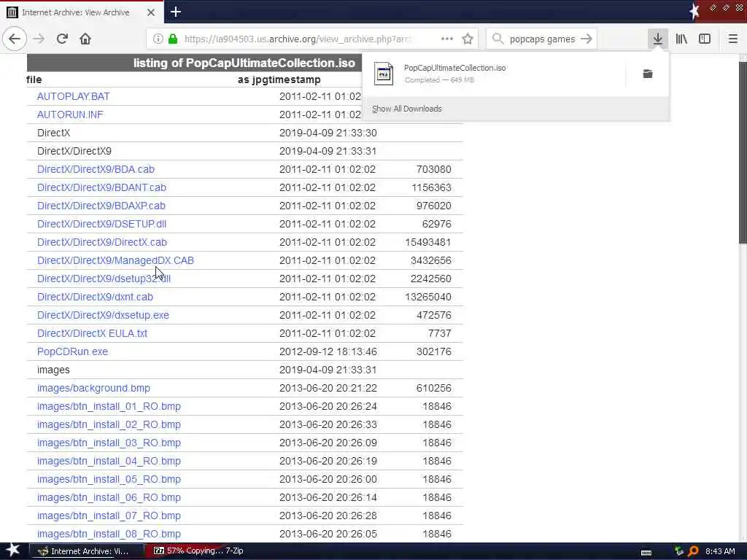Click the search magnifier icon

[498, 39]
